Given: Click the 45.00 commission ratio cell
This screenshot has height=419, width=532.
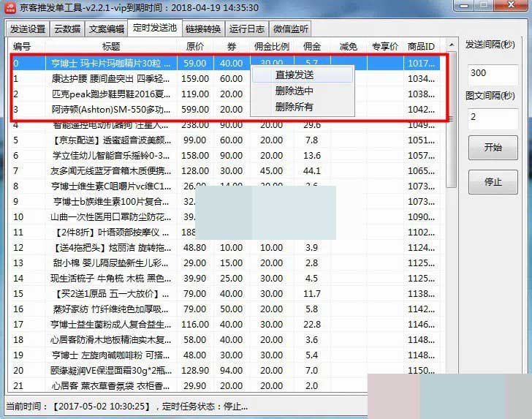Looking at the screenshot, I should 271,171.
